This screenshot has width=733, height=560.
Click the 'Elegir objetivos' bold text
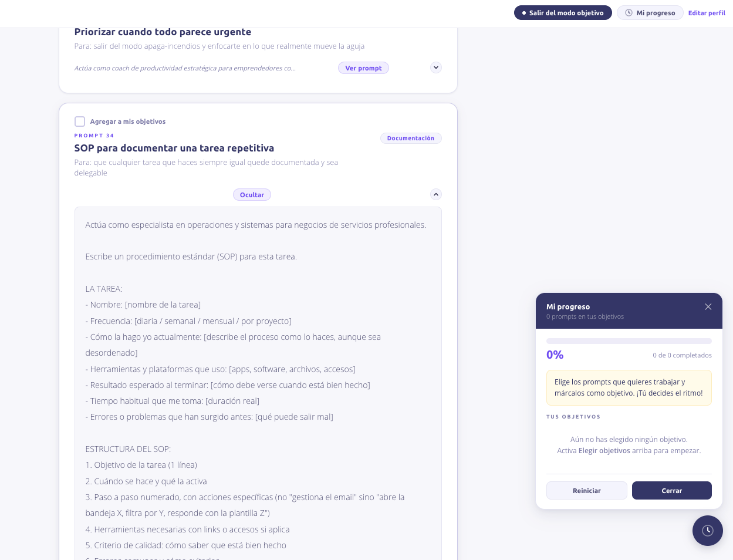pyautogui.click(x=604, y=451)
